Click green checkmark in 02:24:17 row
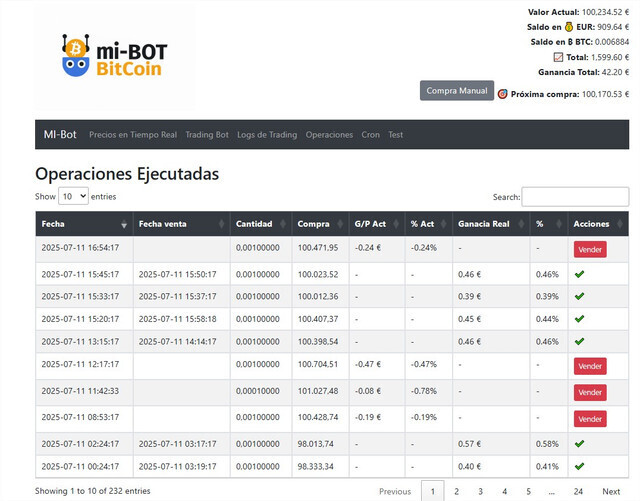The width and height of the screenshot is (640, 501). [x=579, y=443]
